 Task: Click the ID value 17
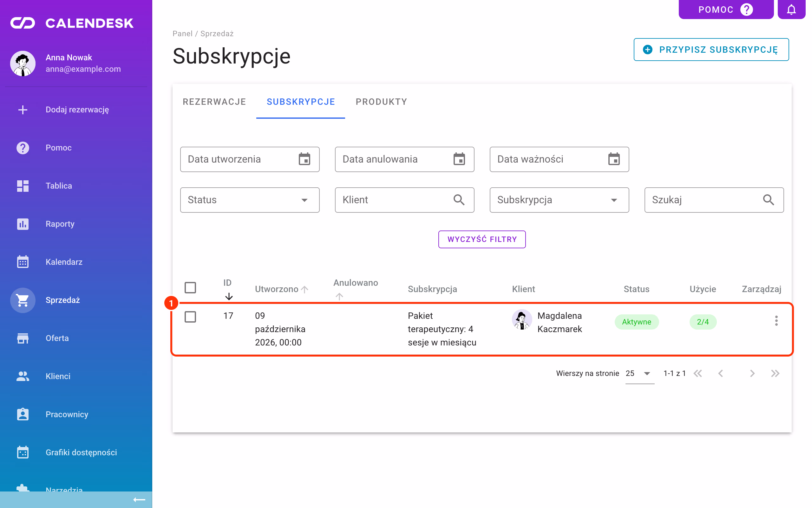pos(228,316)
